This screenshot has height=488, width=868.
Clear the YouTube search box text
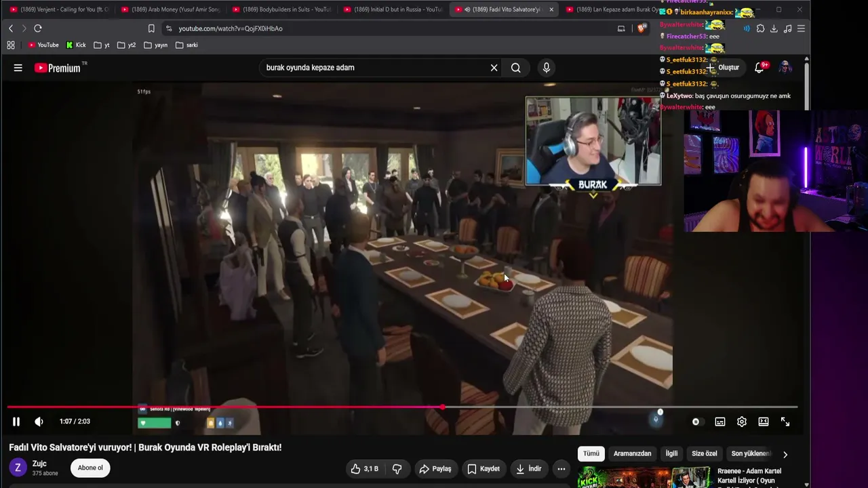494,68
